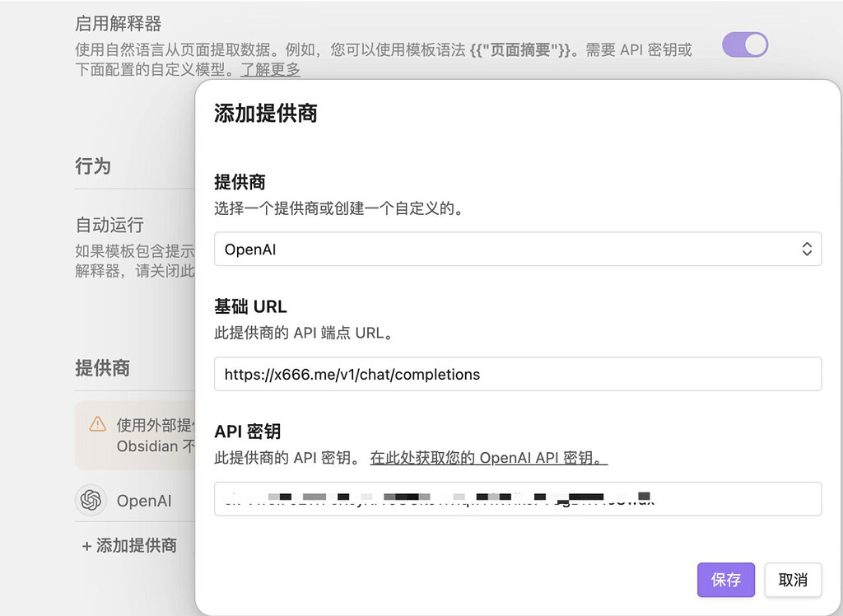843x616 pixels.
Task: Click the API 密钥 input field
Action: [x=518, y=499]
